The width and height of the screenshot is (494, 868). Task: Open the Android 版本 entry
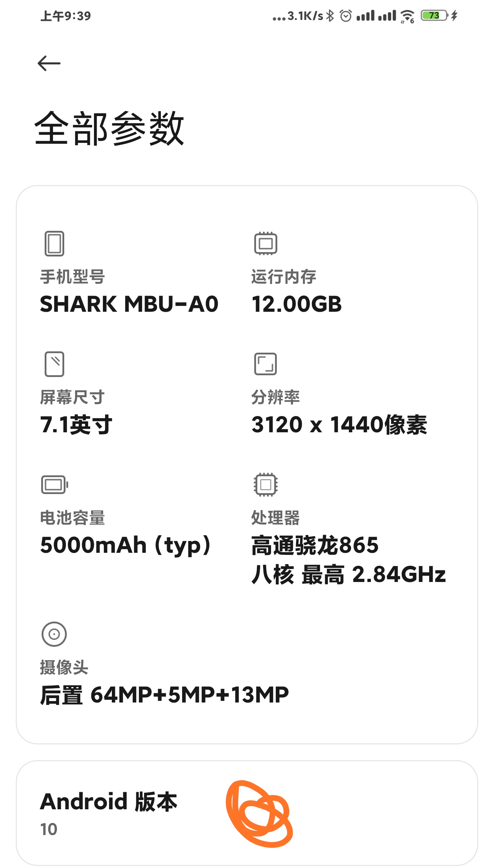108,812
